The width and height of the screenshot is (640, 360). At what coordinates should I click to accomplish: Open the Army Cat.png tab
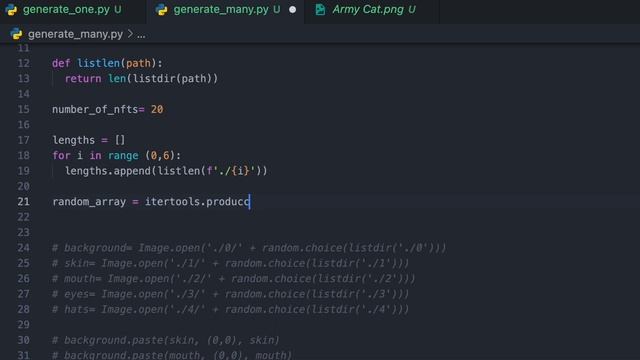click(x=372, y=10)
